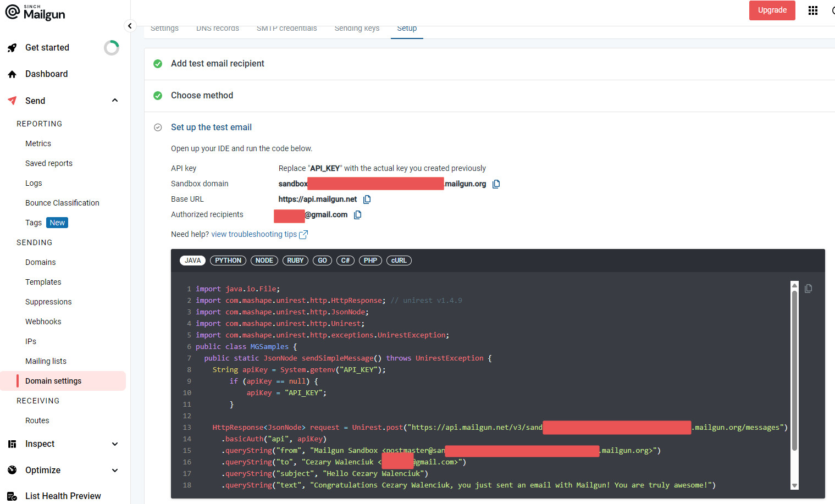
Task: Select the Setup tab
Action: pos(407,29)
